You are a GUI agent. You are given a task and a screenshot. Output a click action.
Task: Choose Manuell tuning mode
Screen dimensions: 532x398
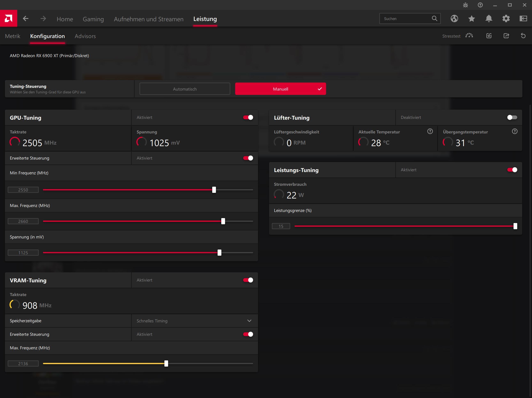(280, 89)
